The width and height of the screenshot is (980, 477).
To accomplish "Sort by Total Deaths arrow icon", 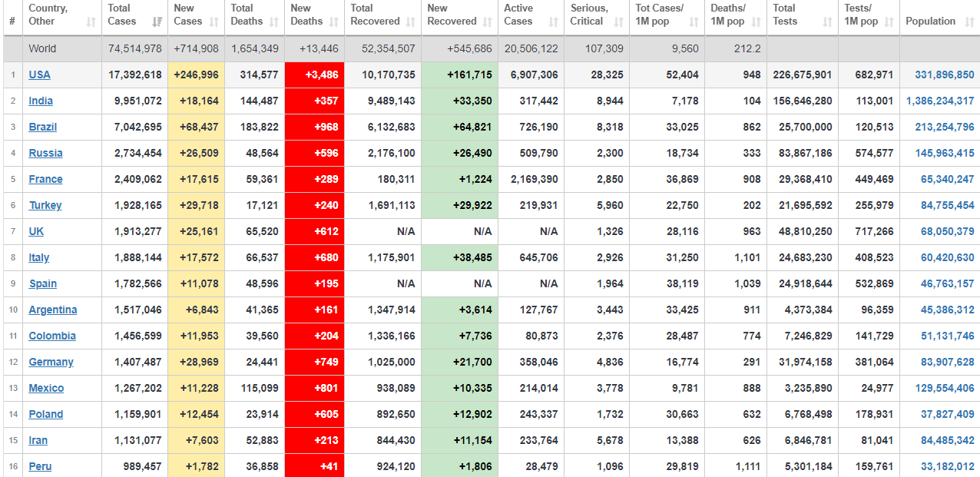I will [276, 22].
